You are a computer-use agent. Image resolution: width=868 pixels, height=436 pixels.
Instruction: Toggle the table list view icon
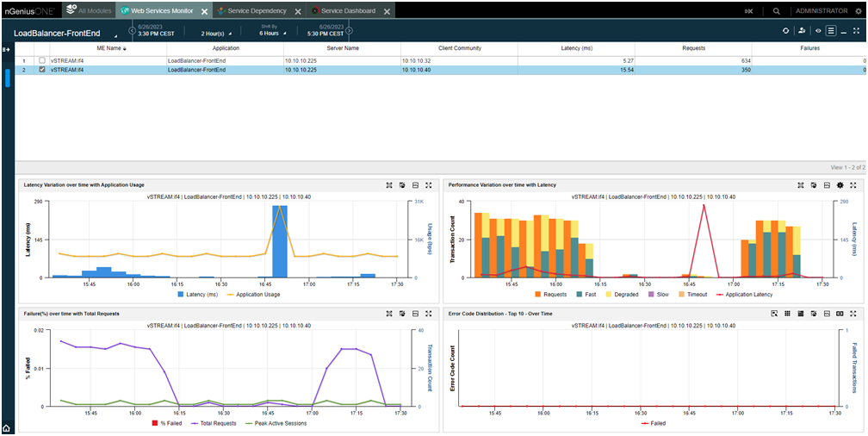click(x=831, y=31)
